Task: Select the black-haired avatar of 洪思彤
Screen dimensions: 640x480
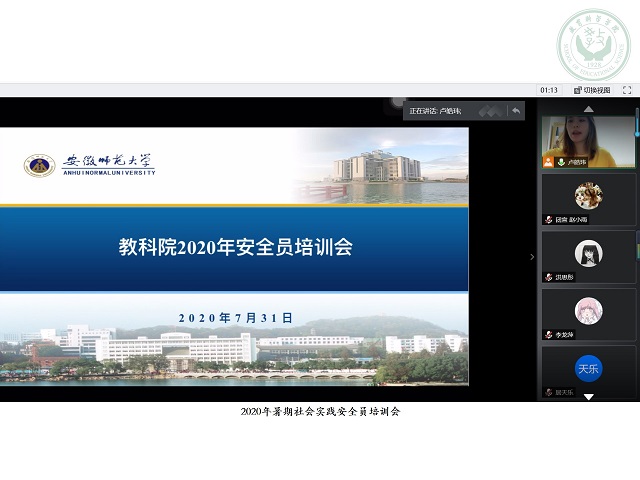Action: [x=588, y=253]
